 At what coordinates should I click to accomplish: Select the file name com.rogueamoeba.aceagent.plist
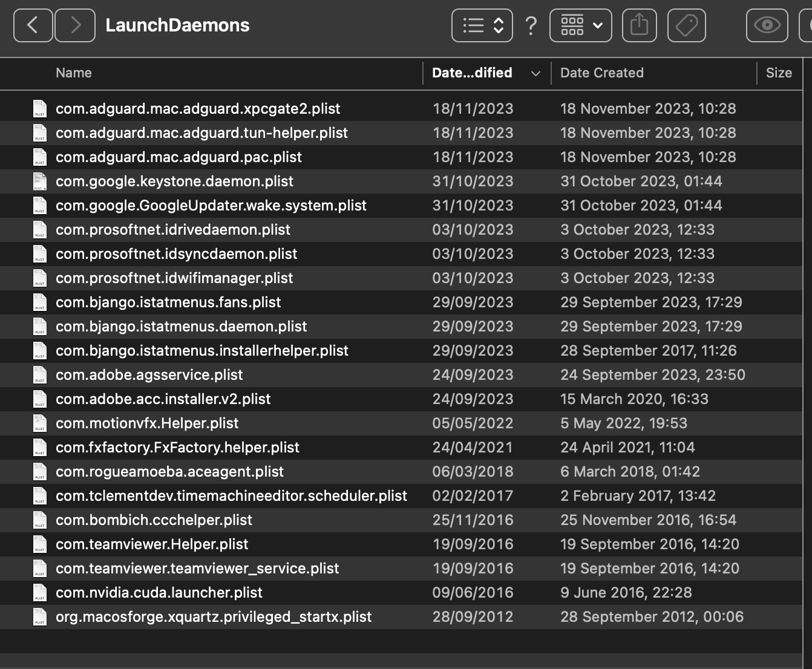[169, 472]
